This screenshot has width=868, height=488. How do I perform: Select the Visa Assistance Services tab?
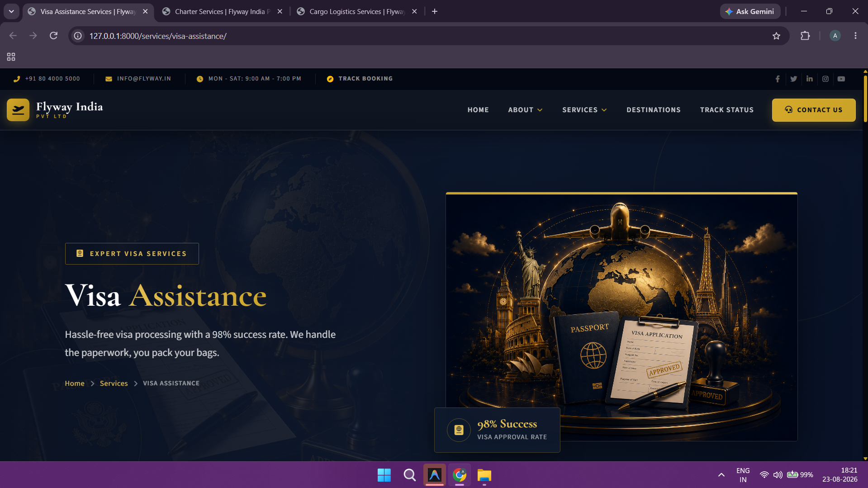click(x=88, y=11)
